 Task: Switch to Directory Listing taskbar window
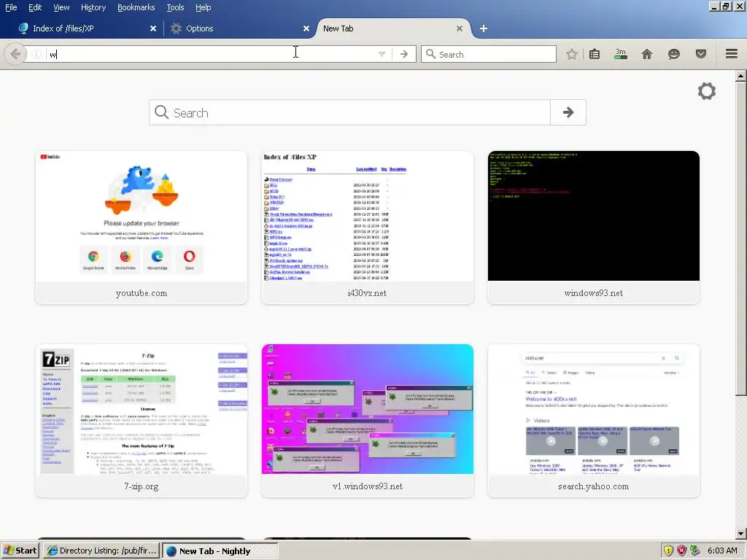pyautogui.click(x=101, y=551)
